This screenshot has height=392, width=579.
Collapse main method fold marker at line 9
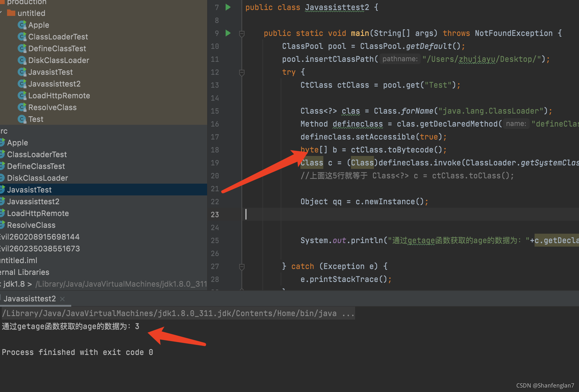click(x=242, y=34)
